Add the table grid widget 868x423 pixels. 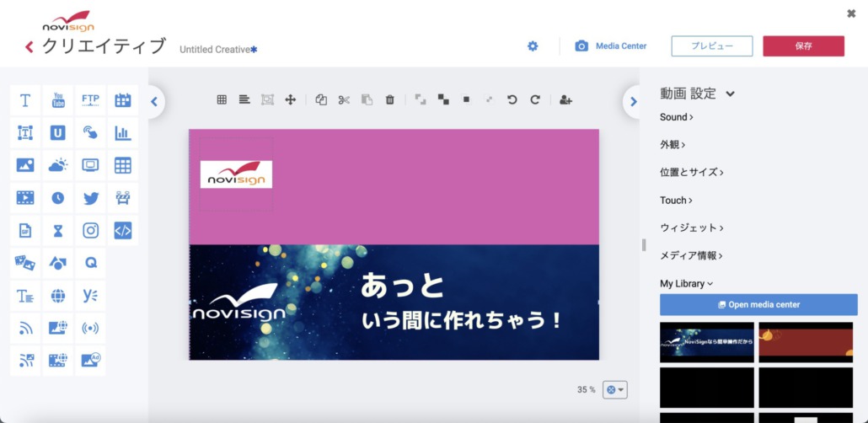pos(123,165)
